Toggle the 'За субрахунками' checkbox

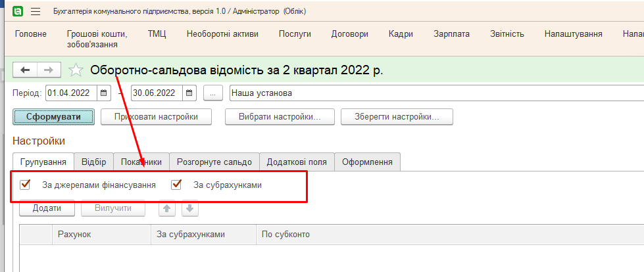(176, 185)
